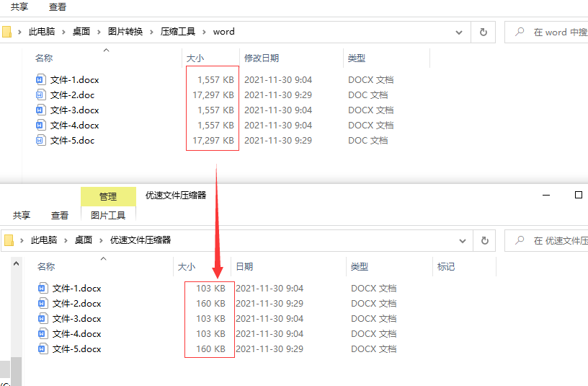Viewport: 588px width, 386px height.
Task: Expand chevron after 图片转换 in word path
Action: point(151,32)
